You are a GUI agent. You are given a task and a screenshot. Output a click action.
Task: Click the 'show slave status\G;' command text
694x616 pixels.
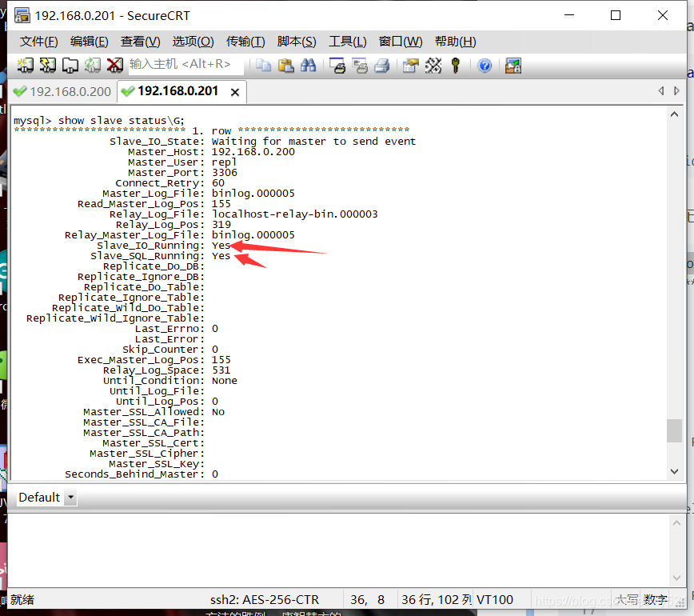click(x=122, y=121)
